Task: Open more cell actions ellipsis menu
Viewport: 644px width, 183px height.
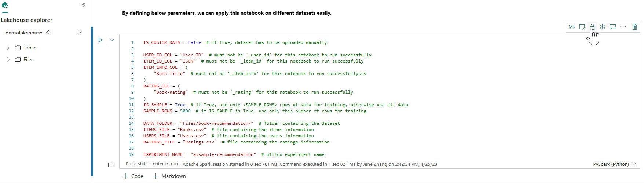Action: point(623,27)
